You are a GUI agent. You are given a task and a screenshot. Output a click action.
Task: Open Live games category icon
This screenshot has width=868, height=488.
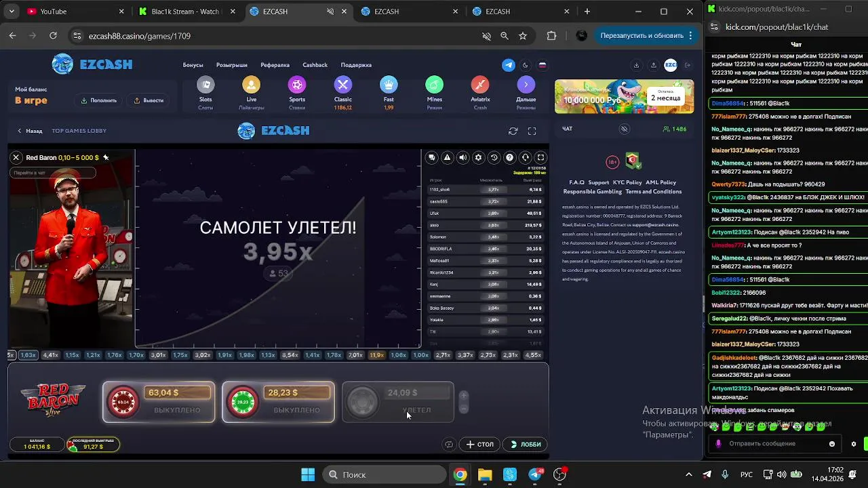251,85
